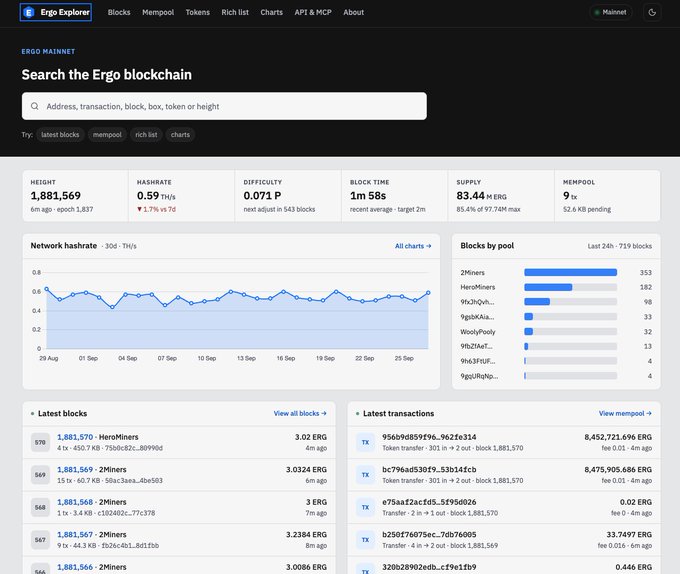Open 'View mempool' link
This screenshot has width=680, height=574.
pos(625,413)
